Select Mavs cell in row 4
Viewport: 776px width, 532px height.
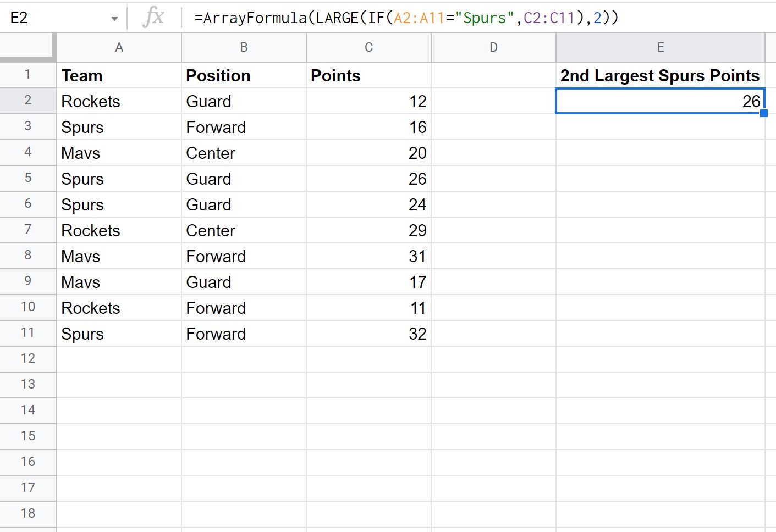coord(119,153)
